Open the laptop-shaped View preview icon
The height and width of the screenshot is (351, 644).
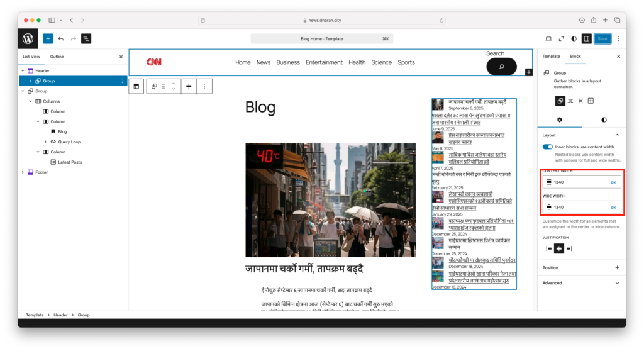click(x=548, y=38)
